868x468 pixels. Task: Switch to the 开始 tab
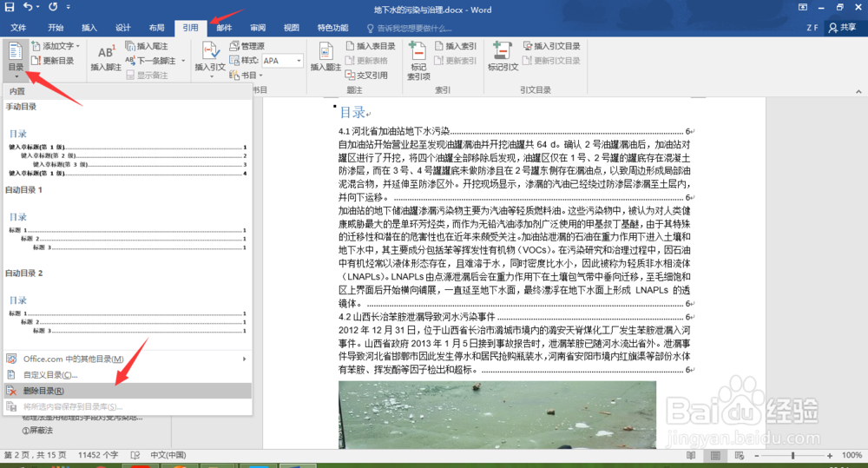tap(56, 27)
